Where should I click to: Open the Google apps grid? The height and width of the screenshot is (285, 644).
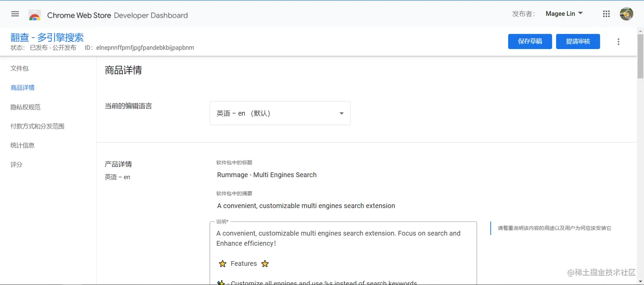point(607,14)
